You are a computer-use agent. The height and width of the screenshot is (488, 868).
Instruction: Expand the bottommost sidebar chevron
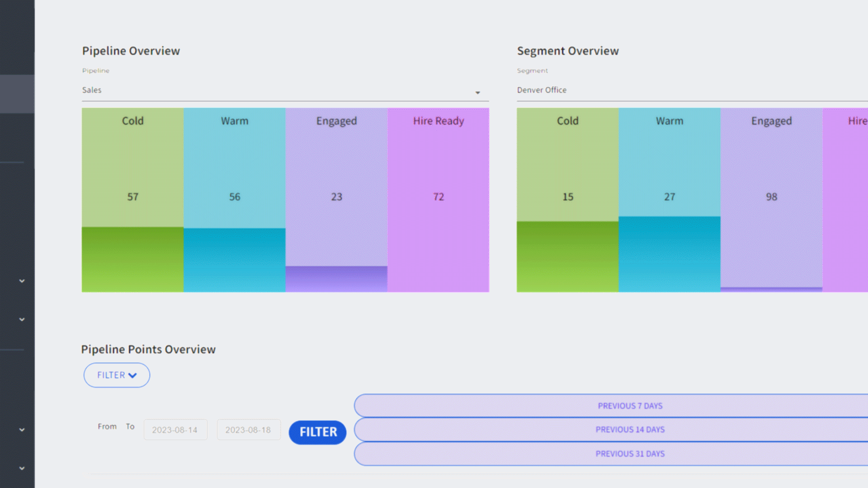click(22, 469)
